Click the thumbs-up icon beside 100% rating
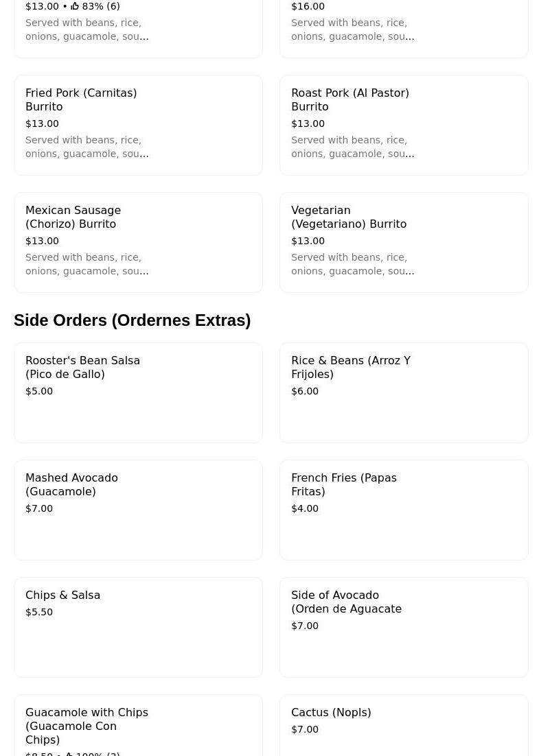 69,754
